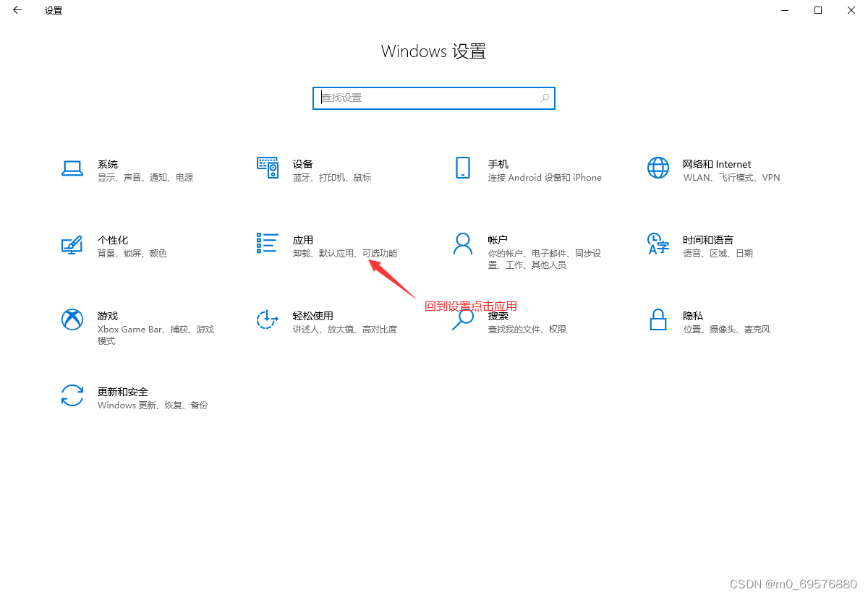Select the Phone icon
The image size is (868, 597).
pyautogui.click(x=463, y=168)
